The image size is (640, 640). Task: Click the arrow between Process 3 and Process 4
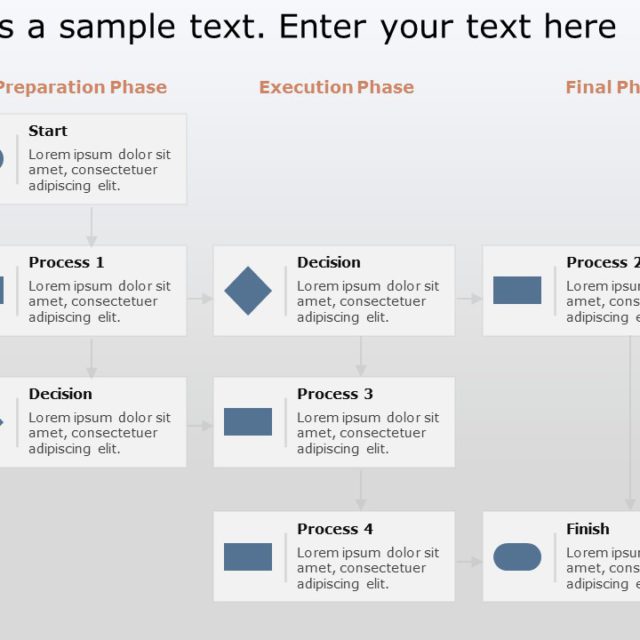click(x=361, y=490)
